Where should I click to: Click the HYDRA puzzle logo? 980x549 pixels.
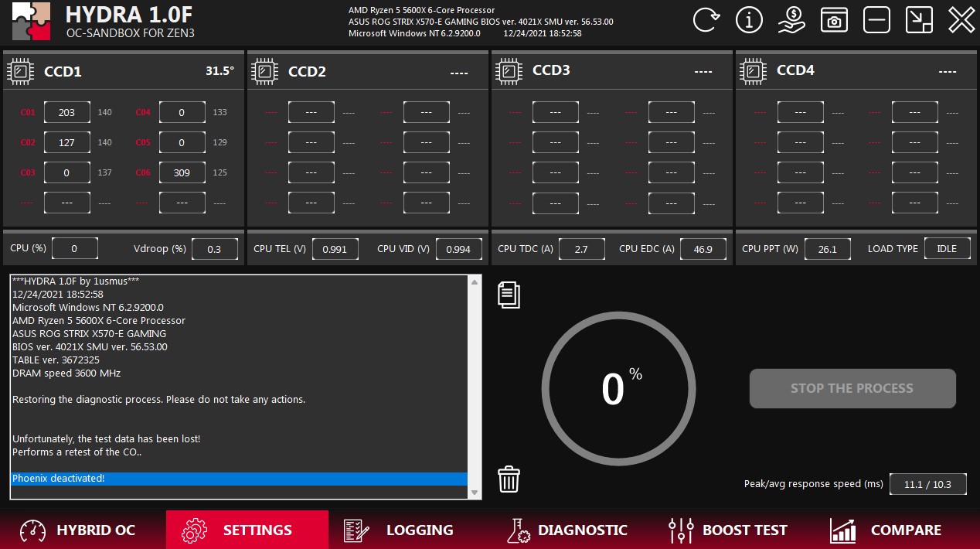tap(32, 21)
